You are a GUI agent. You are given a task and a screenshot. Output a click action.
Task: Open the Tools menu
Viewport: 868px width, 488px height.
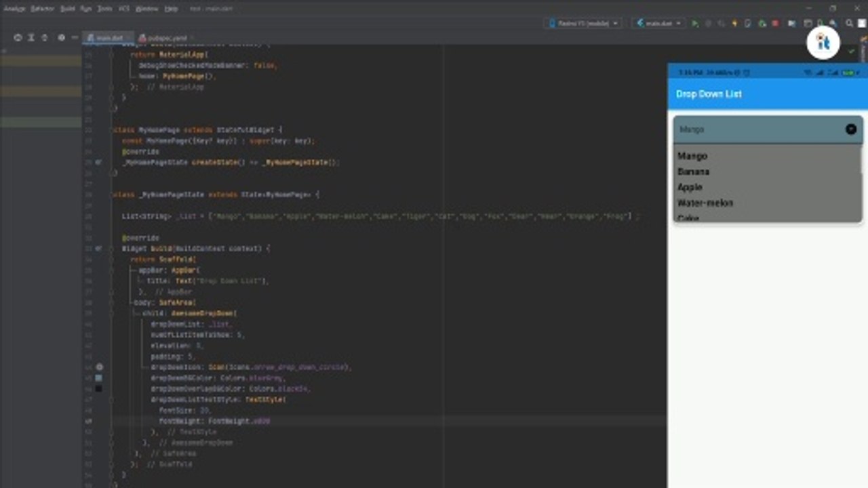click(104, 9)
